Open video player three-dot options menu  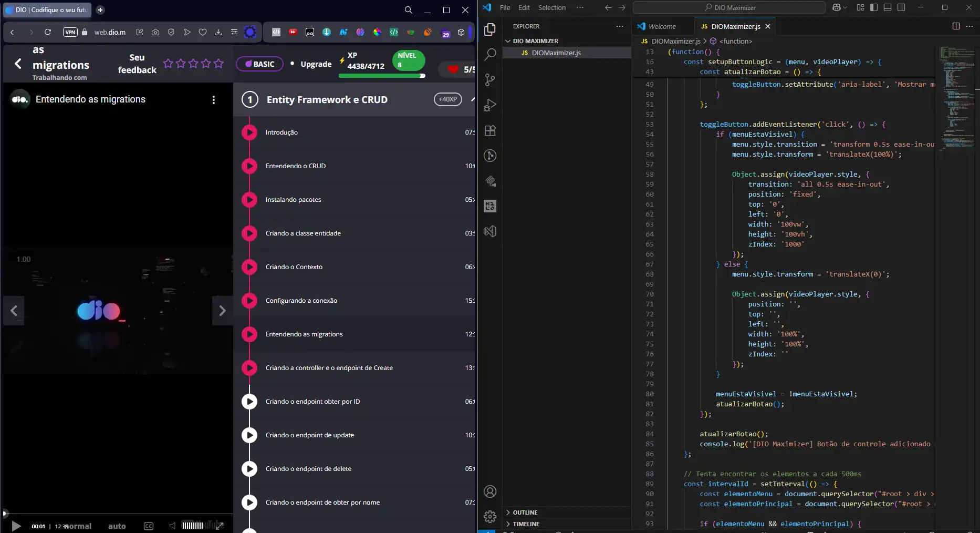tap(213, 100)
